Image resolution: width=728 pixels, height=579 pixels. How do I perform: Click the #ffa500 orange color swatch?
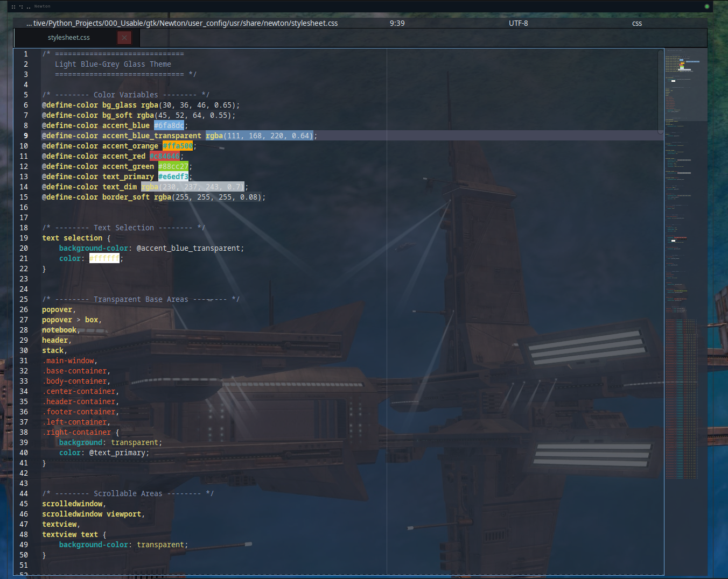point(177,146)
